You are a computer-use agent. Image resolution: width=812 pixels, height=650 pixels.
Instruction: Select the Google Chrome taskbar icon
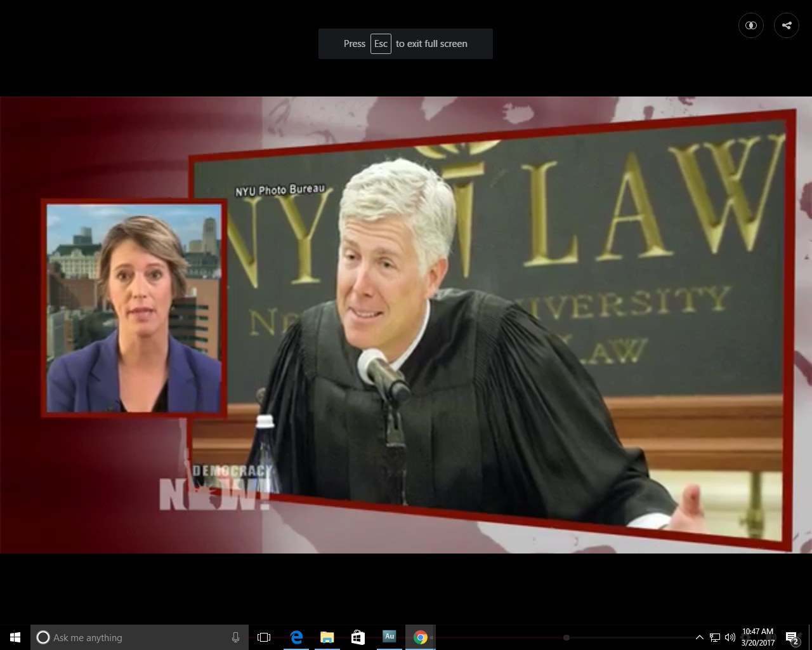(x=420, y=637)
